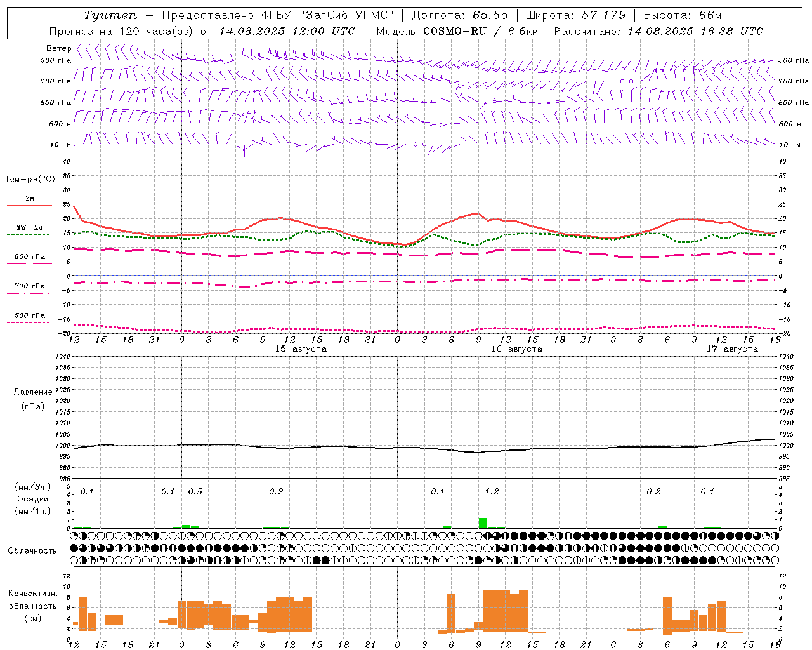The image size is (812, 650).
Task: Click the 'Конвективн.' convective cloud label
Action: (x=32, y=594)
